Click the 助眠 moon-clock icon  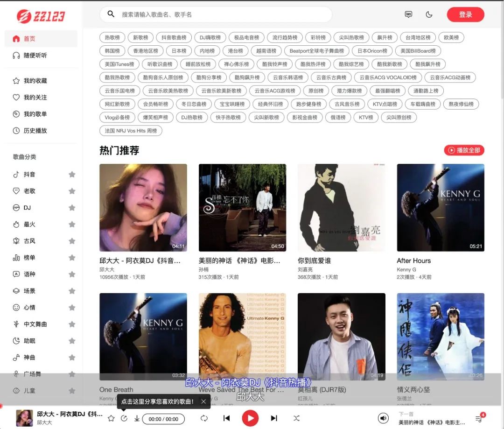pos(16,341)
